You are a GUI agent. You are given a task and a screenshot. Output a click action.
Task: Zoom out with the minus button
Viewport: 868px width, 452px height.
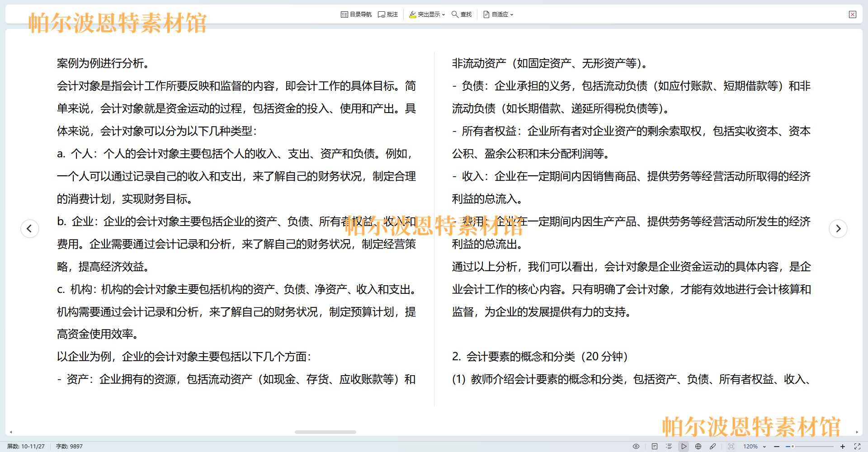[x=777, y=446]
